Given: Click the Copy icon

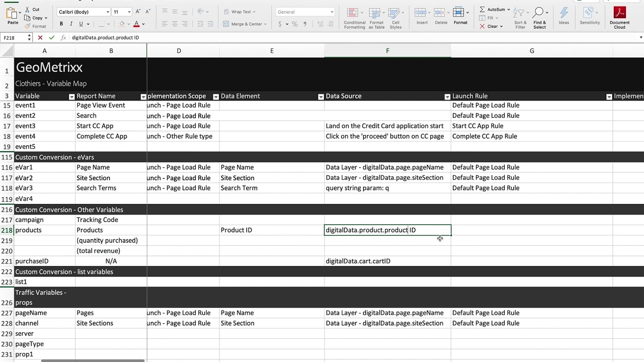Looking at the screenshot, I should [27, 18].
